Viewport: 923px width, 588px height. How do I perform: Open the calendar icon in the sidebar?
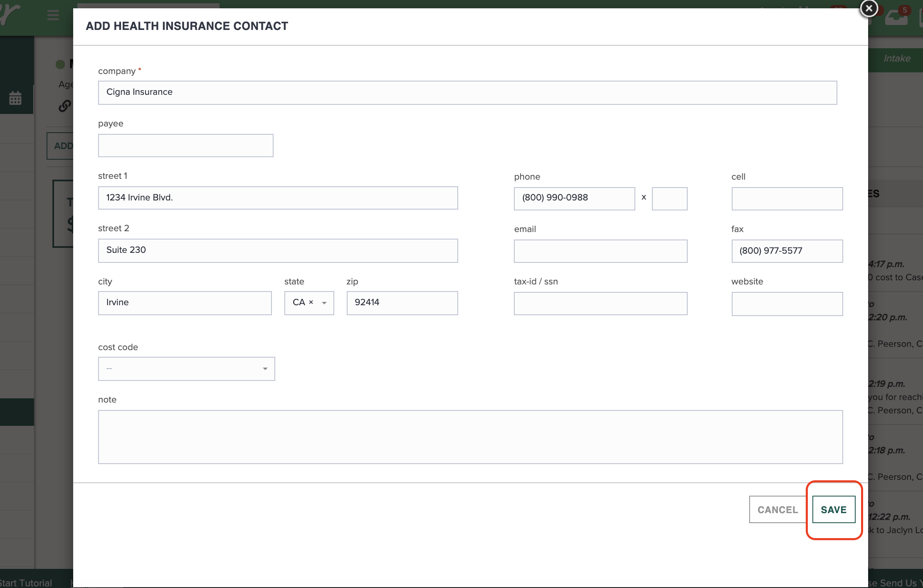(15, 98)
